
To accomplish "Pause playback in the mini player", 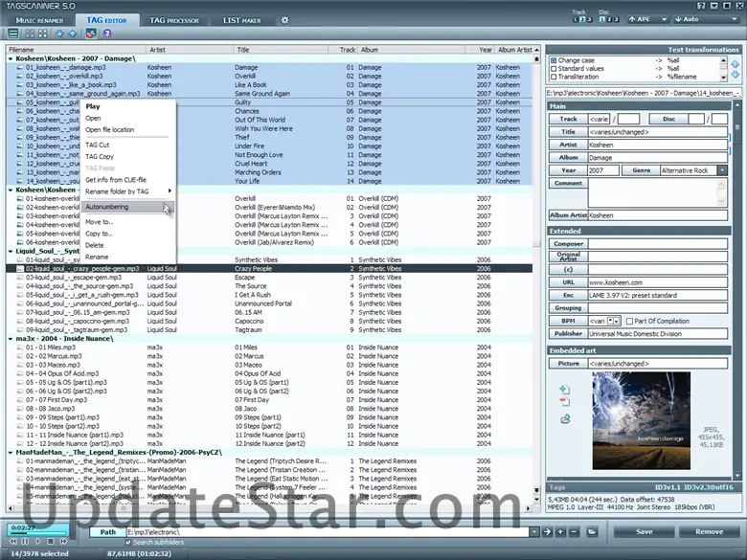I will [x=25, y=542].
